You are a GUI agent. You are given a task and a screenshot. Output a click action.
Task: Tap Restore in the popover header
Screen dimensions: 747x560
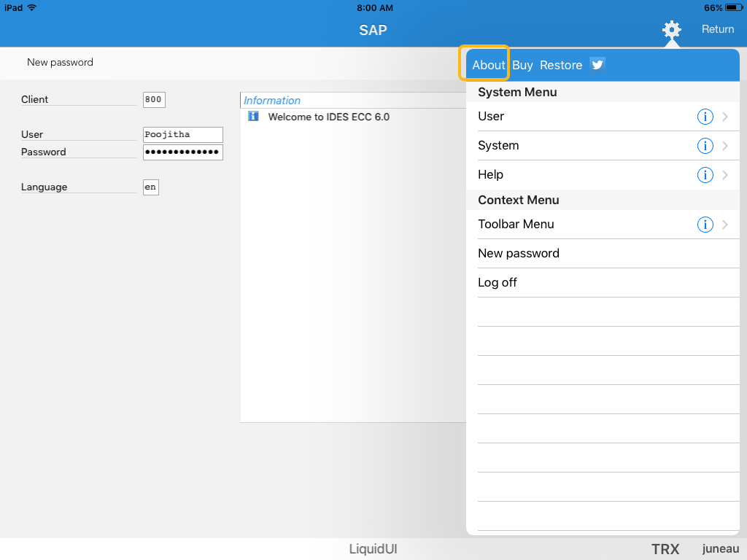[560, 65]
